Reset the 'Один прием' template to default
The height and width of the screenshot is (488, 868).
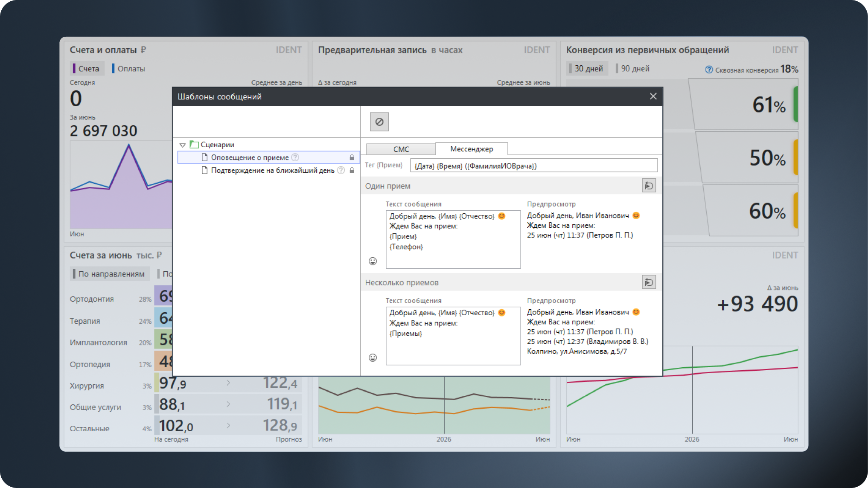[649, 186]
